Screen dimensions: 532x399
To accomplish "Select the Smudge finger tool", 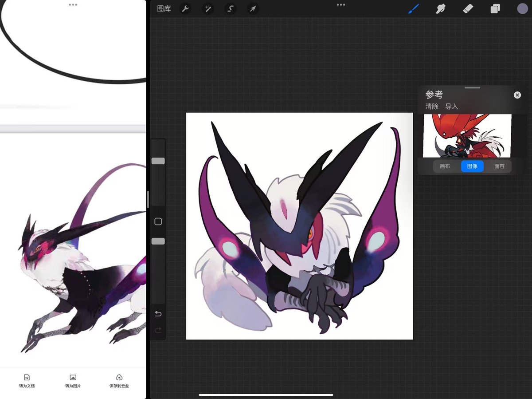I will (441, 8).
